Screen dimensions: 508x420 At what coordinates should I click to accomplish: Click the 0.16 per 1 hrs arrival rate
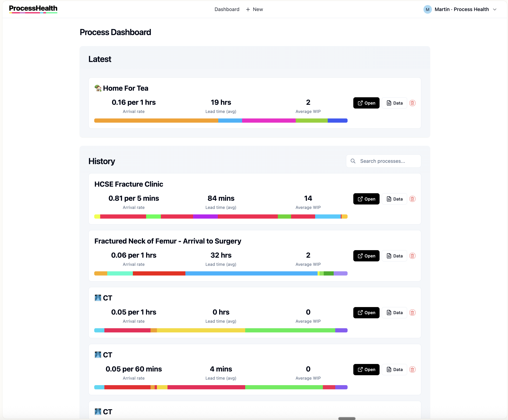tap(134, 102)
